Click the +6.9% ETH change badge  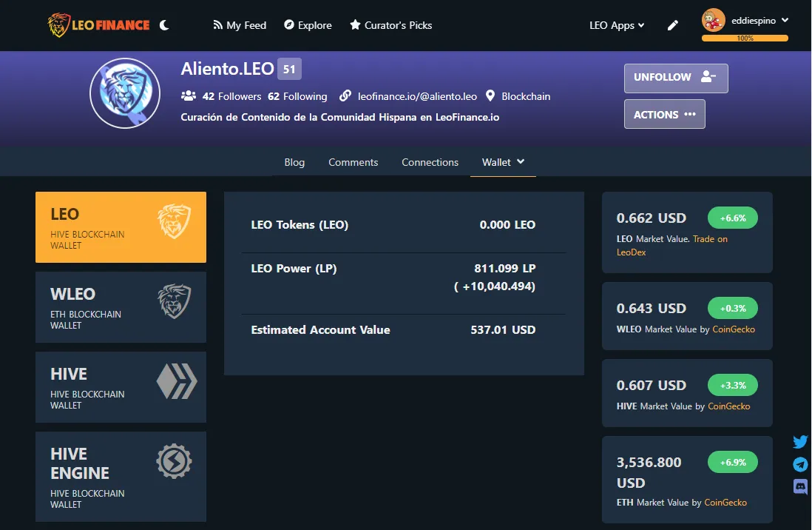733,462
